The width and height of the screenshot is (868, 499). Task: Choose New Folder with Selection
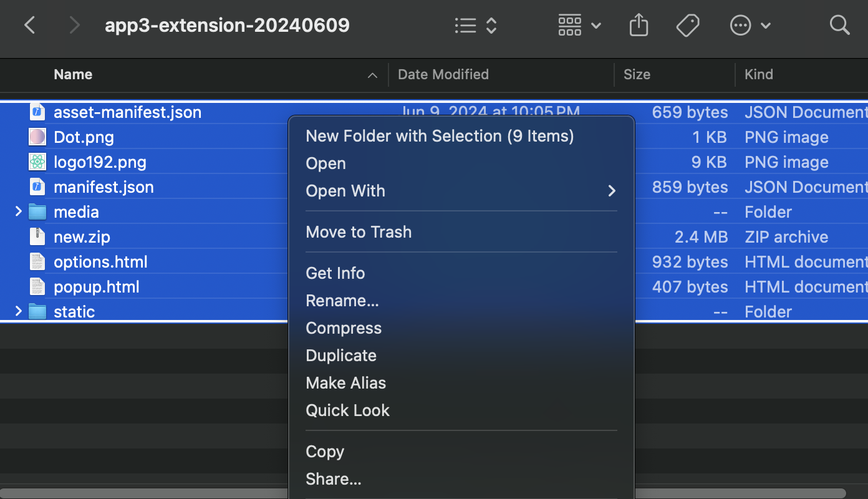(461, 136)
